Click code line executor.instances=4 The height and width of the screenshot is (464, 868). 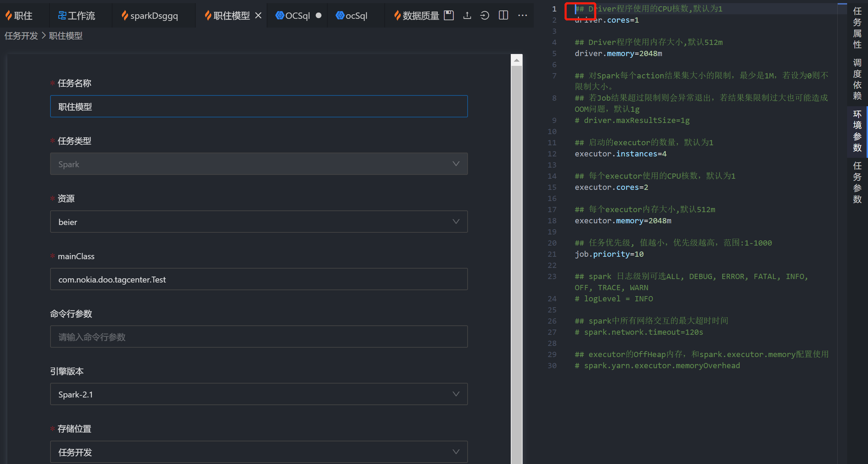[x=620, y=154]
